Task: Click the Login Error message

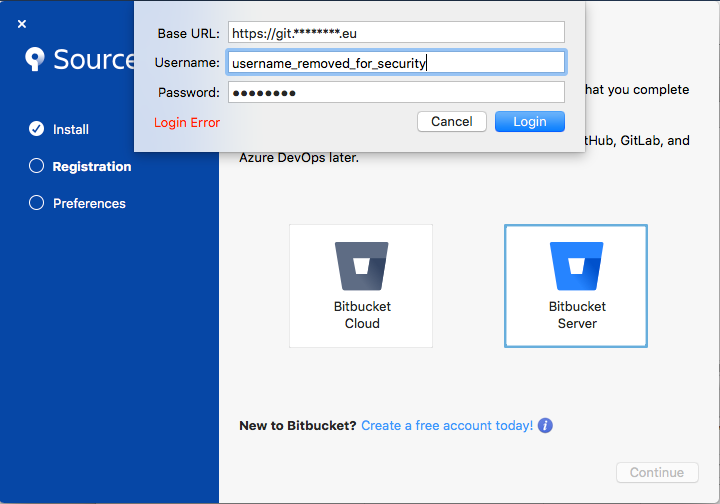Action: click(187, 123)
